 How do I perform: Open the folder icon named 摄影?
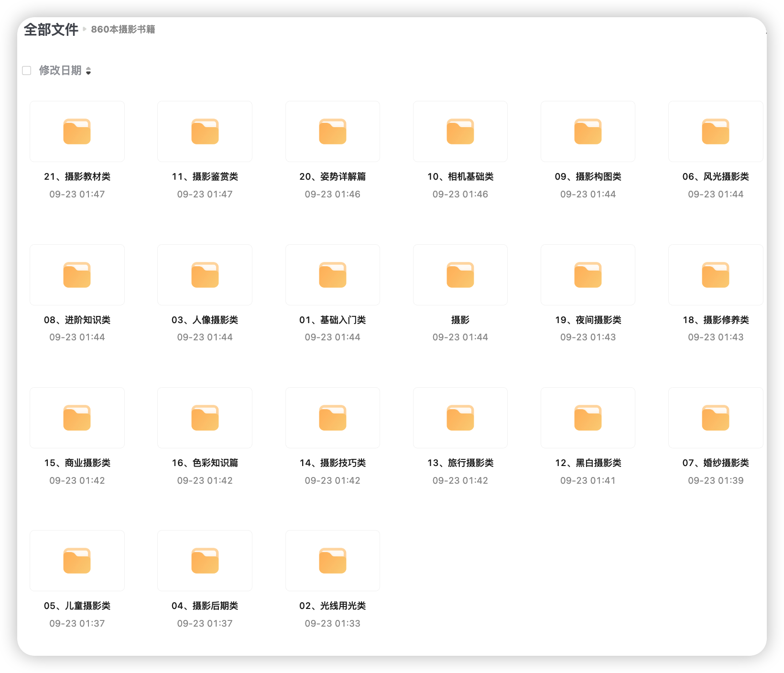(x=460, y=275)
